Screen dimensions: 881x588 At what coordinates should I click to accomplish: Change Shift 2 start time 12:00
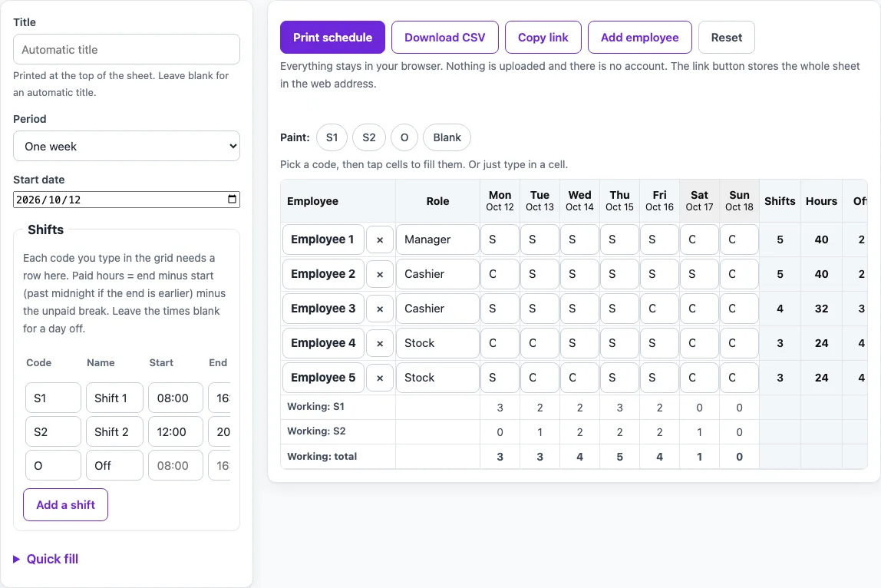click(x=175, y=431)
